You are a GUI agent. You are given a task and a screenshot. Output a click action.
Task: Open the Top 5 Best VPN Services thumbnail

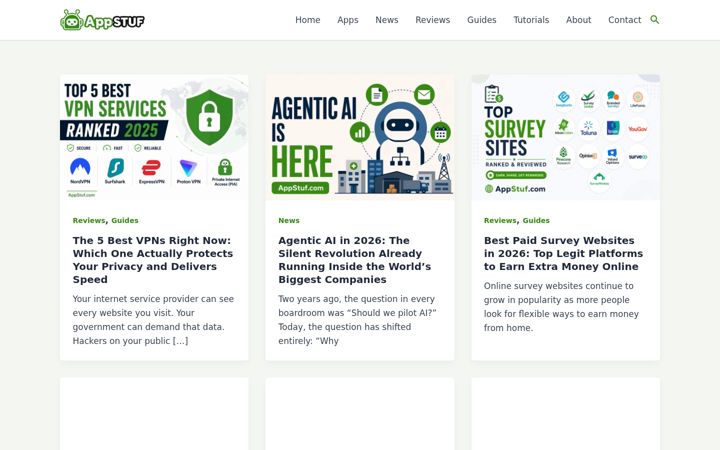pyautogui.click(x=154, y=137)
